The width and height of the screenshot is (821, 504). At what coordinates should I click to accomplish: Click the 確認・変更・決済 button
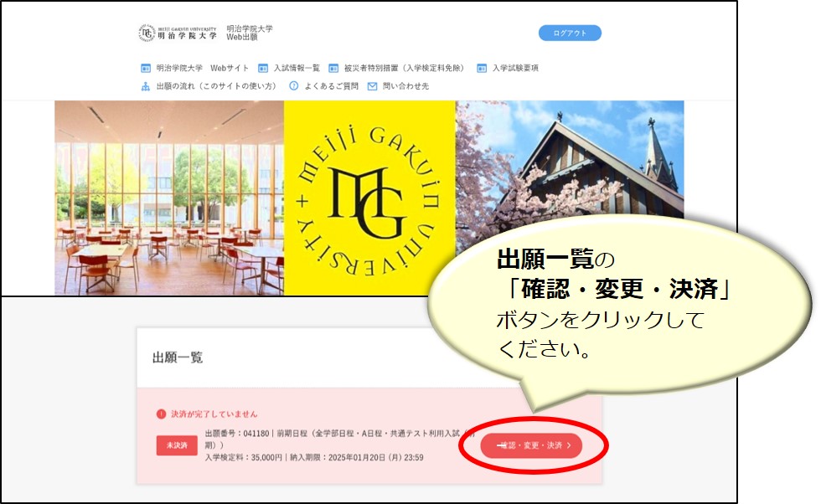tap(531, 445)
